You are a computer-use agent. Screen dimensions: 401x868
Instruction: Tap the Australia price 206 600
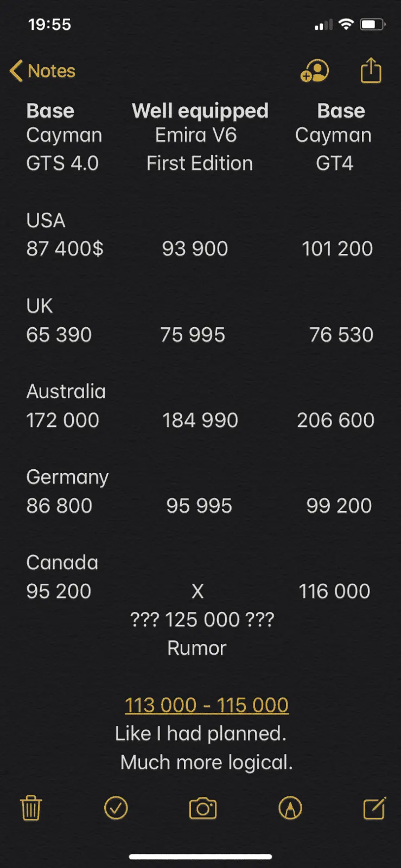tap(335, 420)
